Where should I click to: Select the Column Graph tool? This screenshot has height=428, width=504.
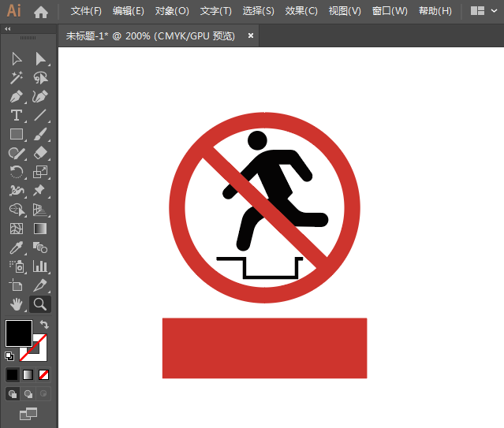40,266
